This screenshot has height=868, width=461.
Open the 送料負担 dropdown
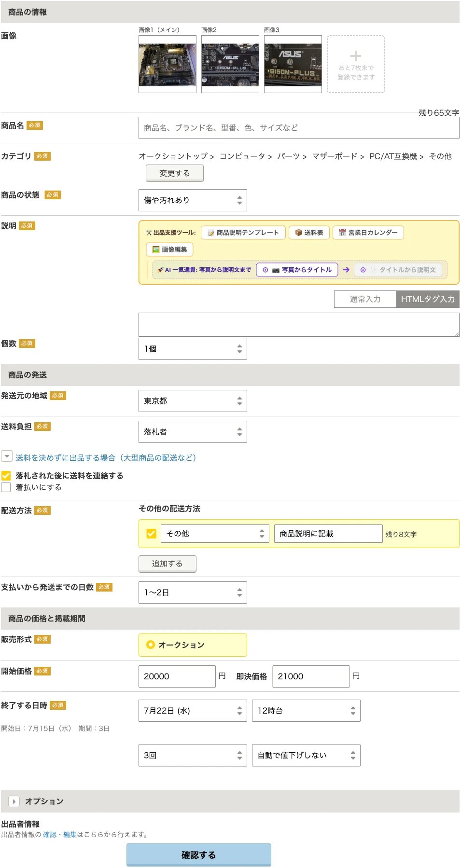(193, 432)
